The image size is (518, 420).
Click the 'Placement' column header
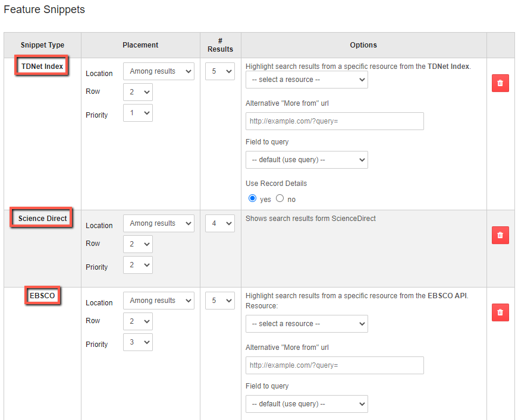140,45
